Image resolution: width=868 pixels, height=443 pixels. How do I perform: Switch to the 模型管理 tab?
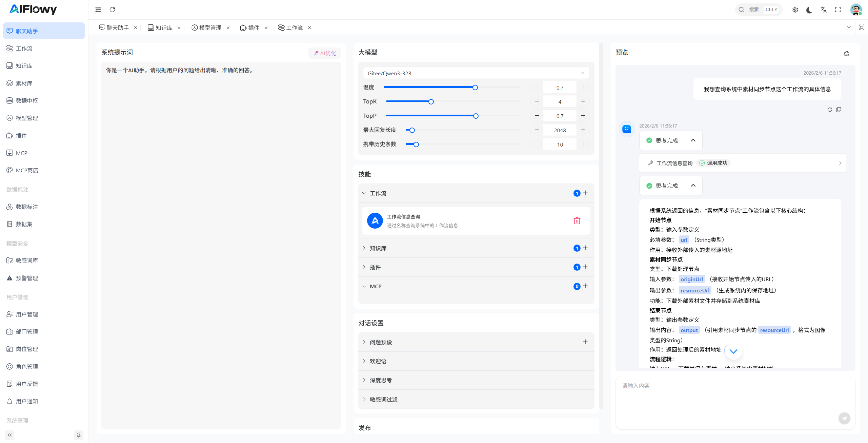[209, 27]
